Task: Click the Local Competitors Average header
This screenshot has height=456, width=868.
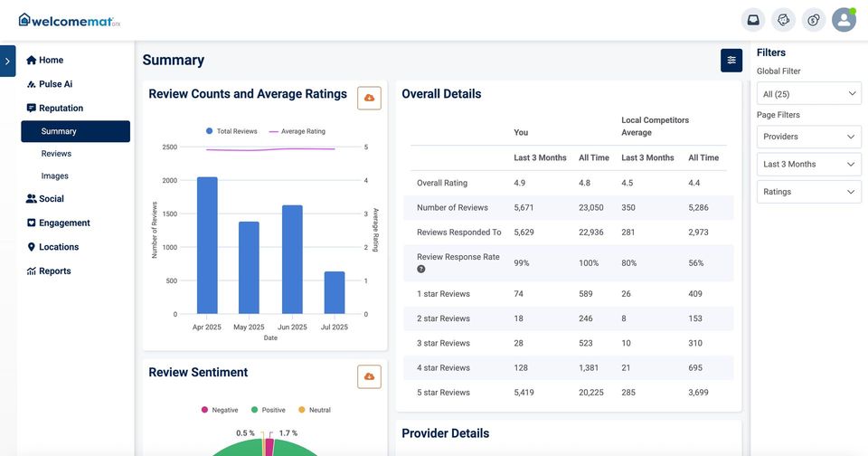Action: pyautogui.click(x=655, y=127)
